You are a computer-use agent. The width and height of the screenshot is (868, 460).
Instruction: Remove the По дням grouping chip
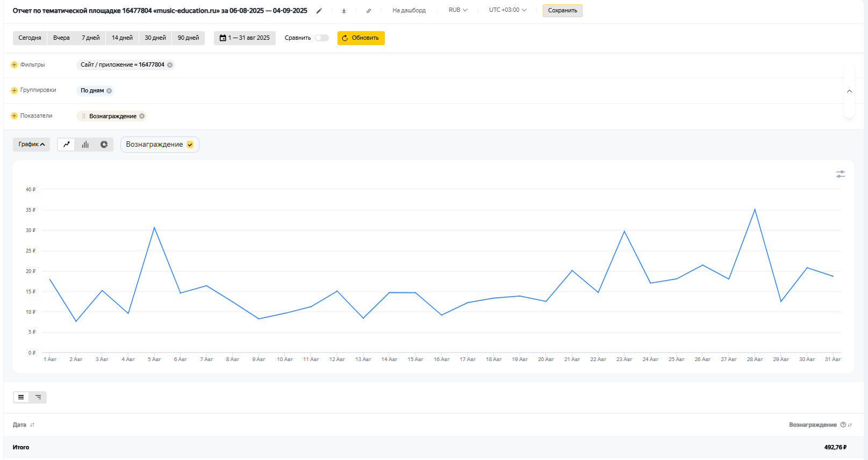(x=109, y=91)
